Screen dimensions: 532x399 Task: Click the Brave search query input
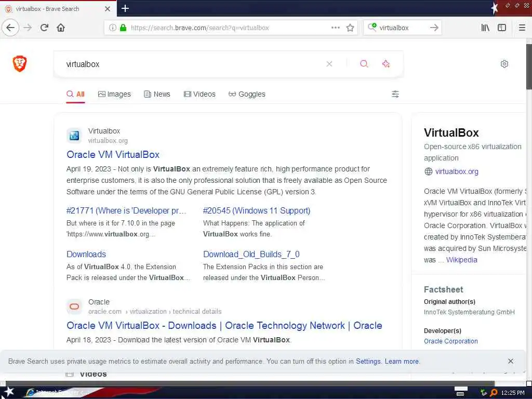pyautogui.click(x=193, y=64)
